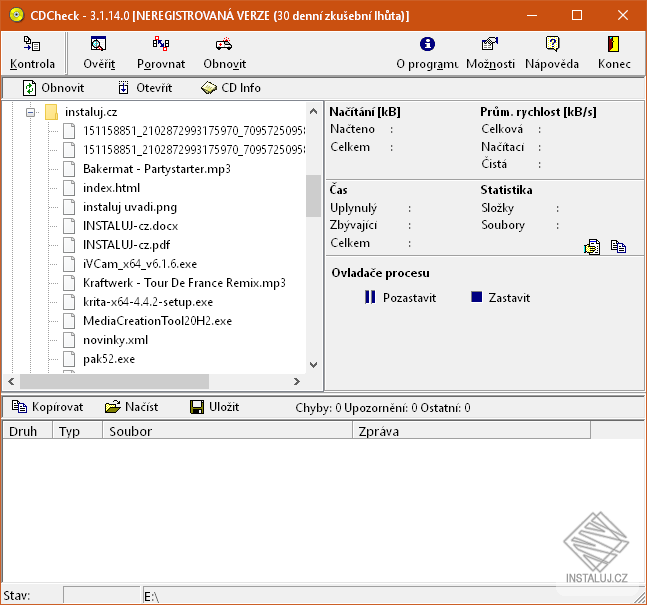647x605 pixels.
Task: Maximize the CDCheck window
Action: click(577, 16)
